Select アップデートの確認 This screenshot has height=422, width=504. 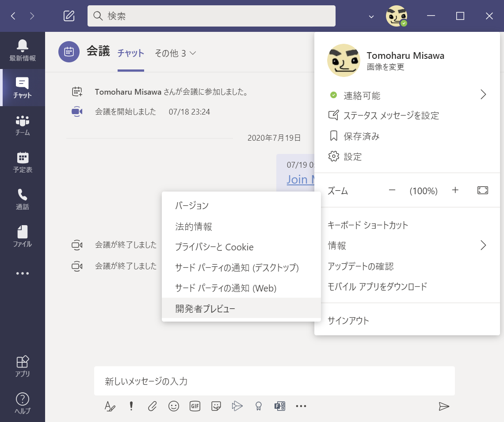coord(407,266)
